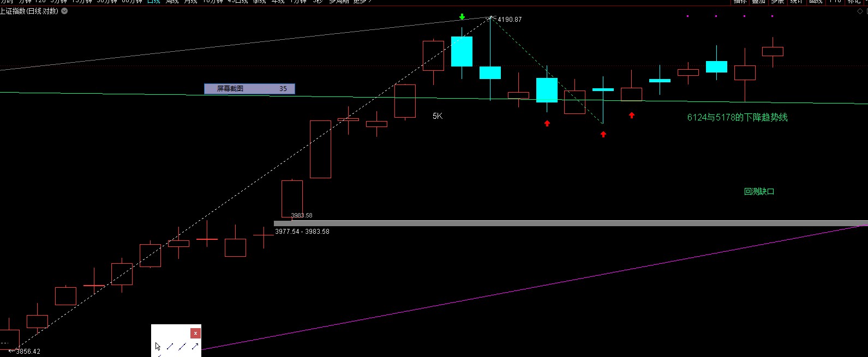Click the green down arrow signal marker

coord(462,17)
